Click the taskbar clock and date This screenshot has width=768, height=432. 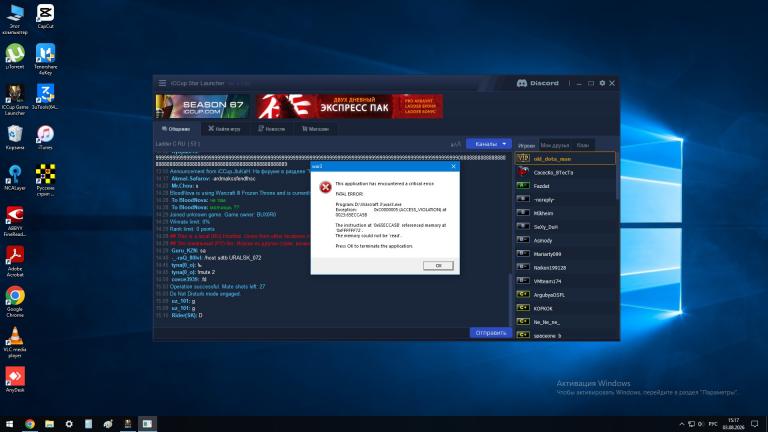point(733,424)
